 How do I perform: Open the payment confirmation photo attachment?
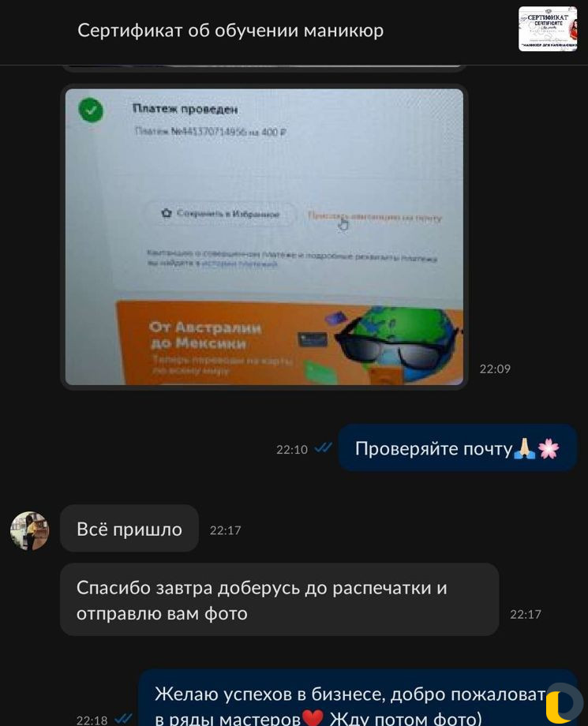[x=264, y=237]
